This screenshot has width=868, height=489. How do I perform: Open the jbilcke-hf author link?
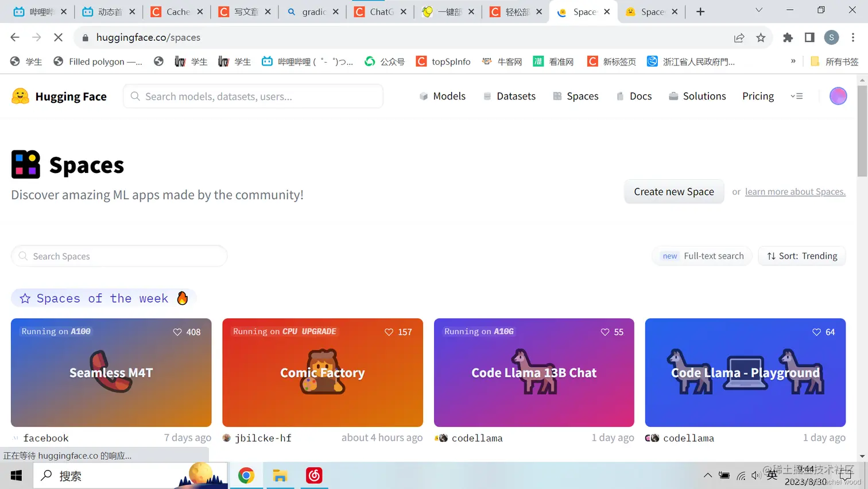coord(263,438)
